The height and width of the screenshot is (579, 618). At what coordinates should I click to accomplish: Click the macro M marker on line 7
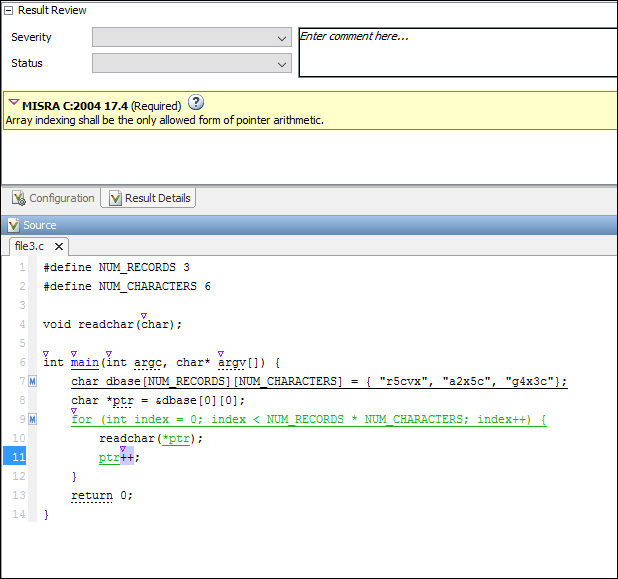click(x=33, y=381)
